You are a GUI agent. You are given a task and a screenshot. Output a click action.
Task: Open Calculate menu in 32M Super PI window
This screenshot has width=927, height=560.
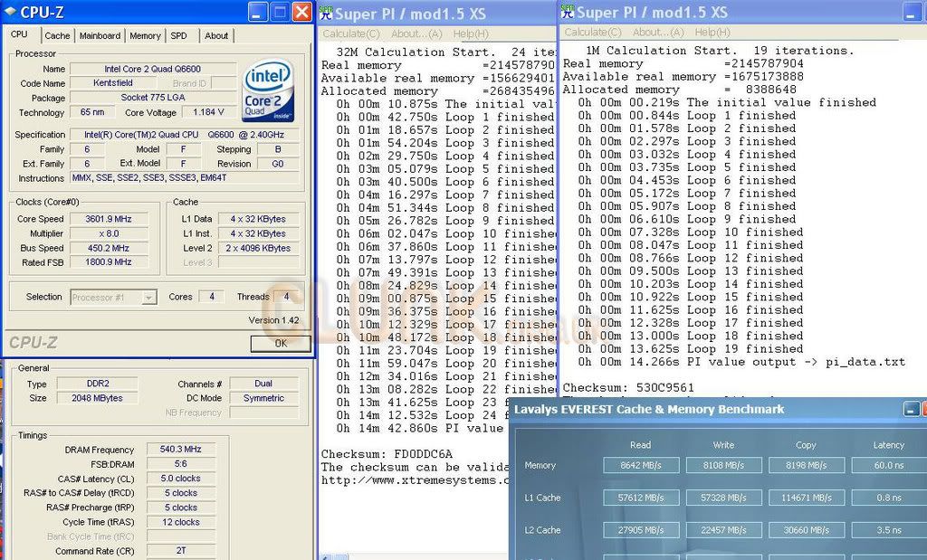pos(351,33)
